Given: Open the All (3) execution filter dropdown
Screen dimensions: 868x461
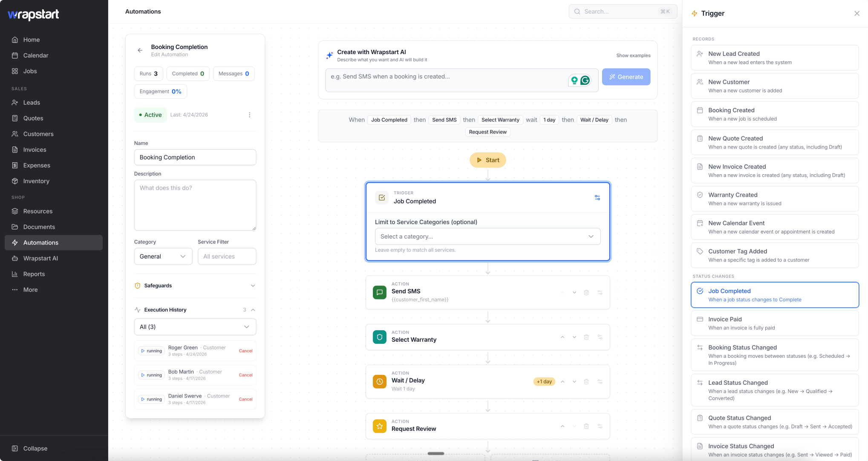Looking at the screenshot, I should (195, 327).
